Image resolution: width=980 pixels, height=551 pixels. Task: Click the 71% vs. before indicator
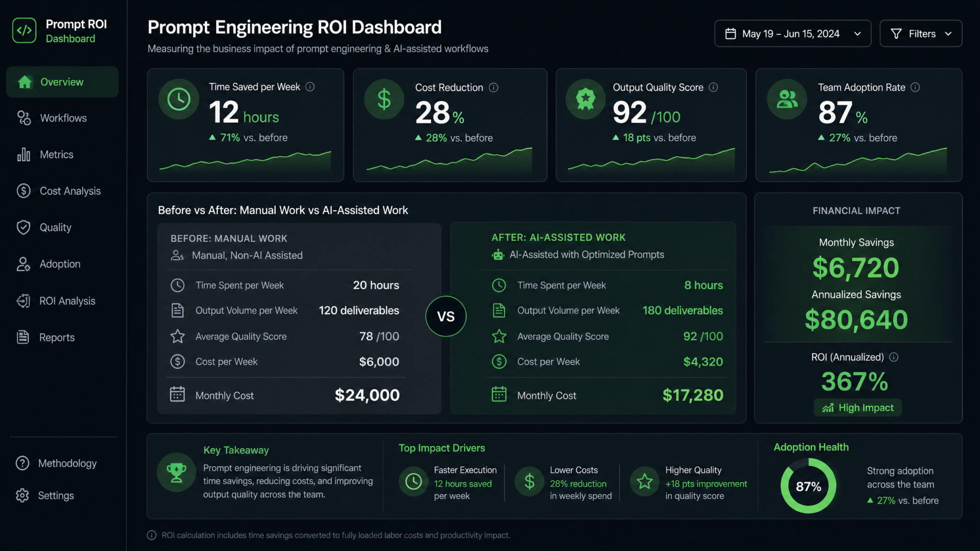tap(248, 138)
